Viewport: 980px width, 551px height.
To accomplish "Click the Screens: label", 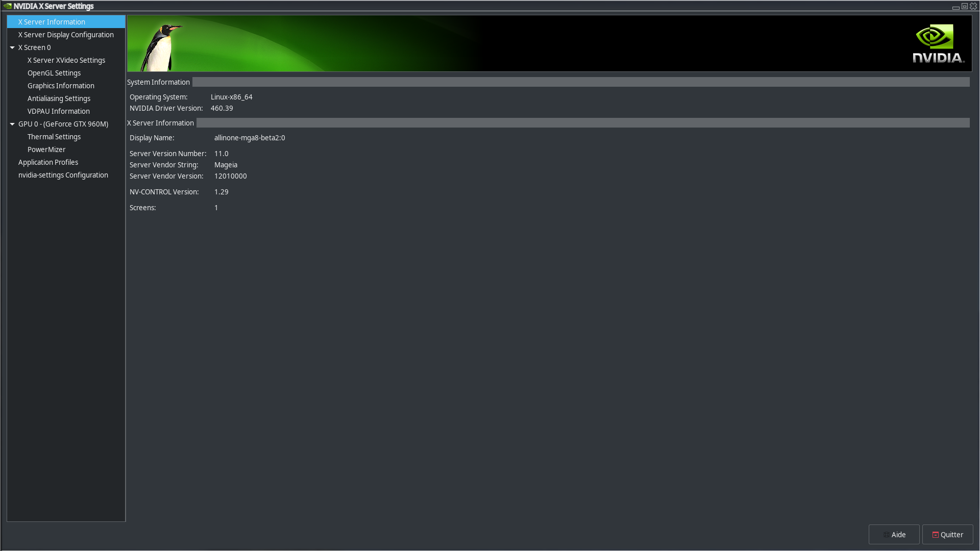I will coord(142,208).
